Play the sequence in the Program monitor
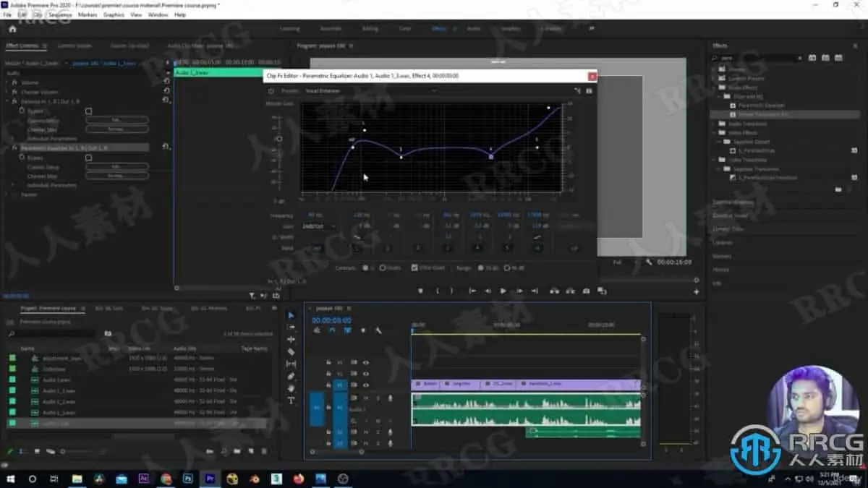Viewport: 868px width, 488px height. click(x=503, y=291)
